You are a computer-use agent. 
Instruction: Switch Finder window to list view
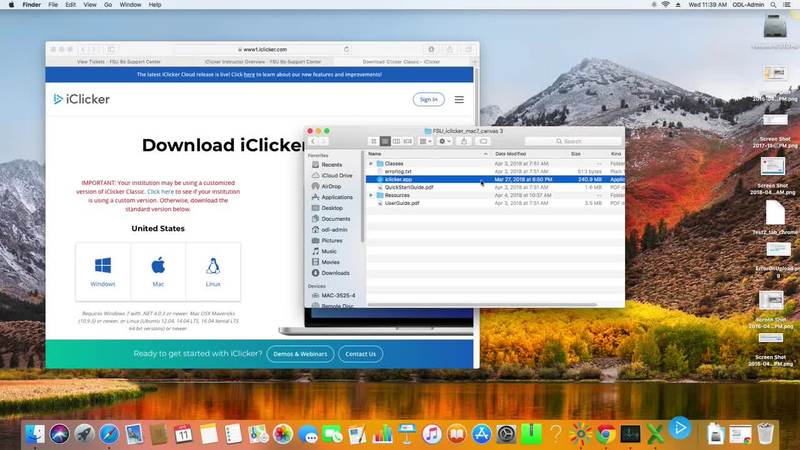[x=385, y=141]
